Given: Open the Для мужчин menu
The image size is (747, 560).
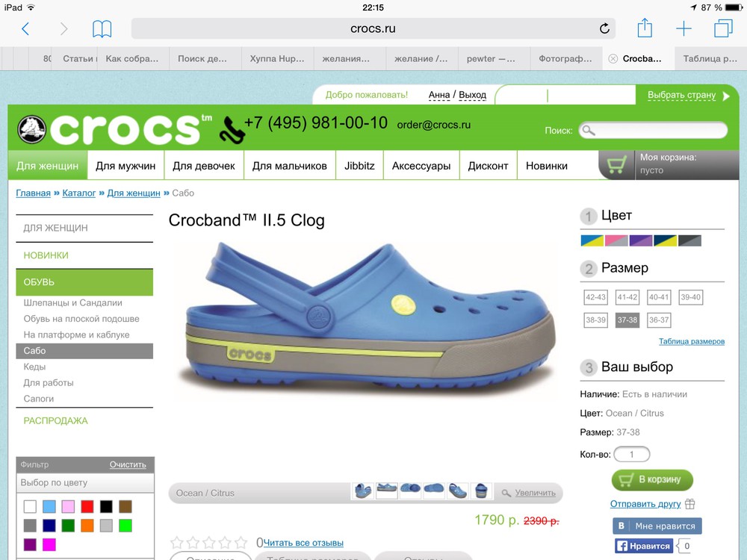Looking at the screenshot, I should tap(125, 166).
